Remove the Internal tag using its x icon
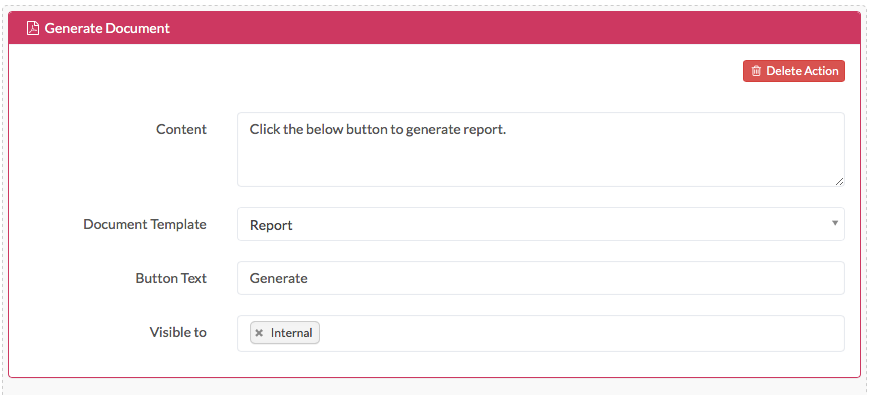 (259, 333)
